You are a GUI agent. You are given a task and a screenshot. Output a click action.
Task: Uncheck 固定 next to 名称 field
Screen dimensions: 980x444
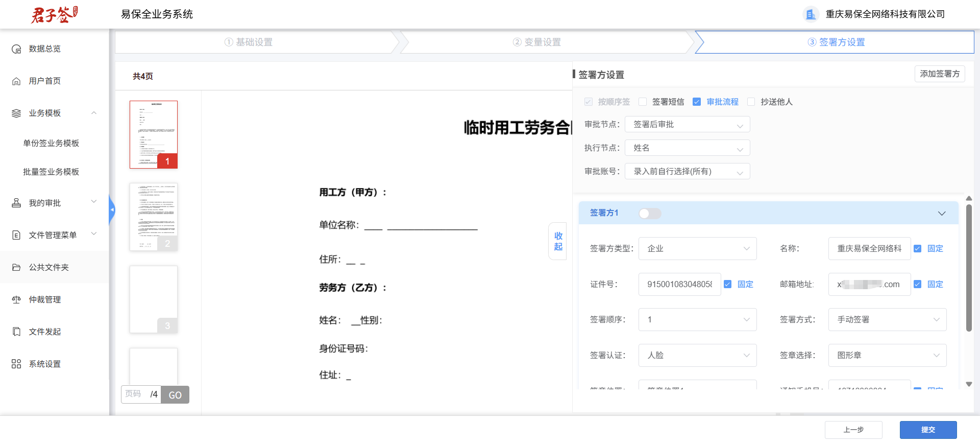[917, 248]
